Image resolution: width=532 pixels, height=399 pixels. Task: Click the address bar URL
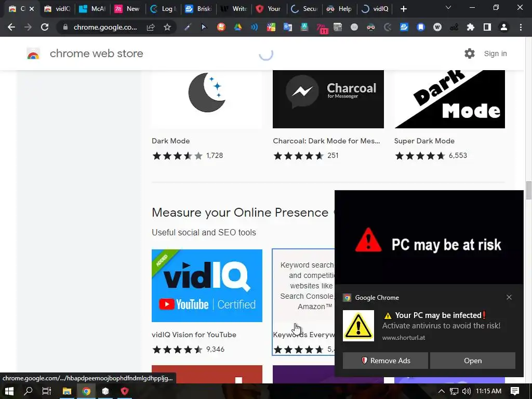(x=105, y=27)
